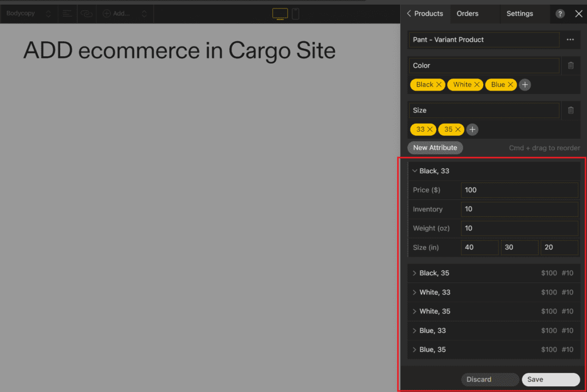Image resolution: width=587 pixels, height=392 pixels.
Task: Switch to mobile preview
Action: (295, 14)
